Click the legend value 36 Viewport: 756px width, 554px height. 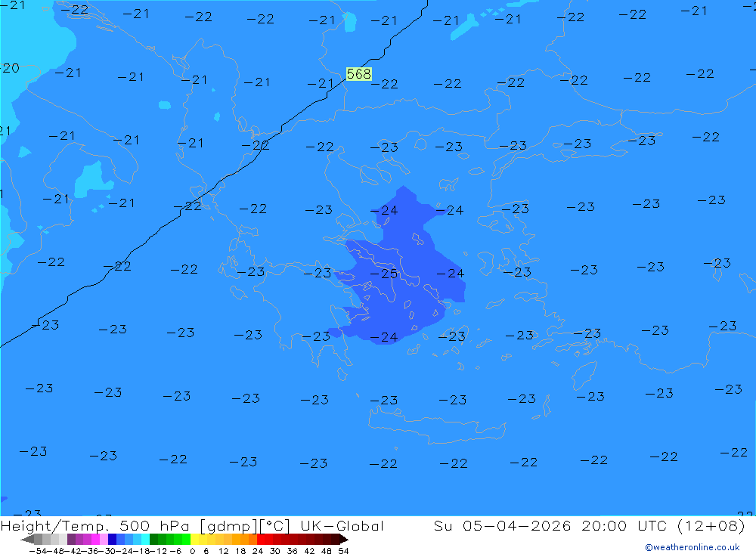292,551
